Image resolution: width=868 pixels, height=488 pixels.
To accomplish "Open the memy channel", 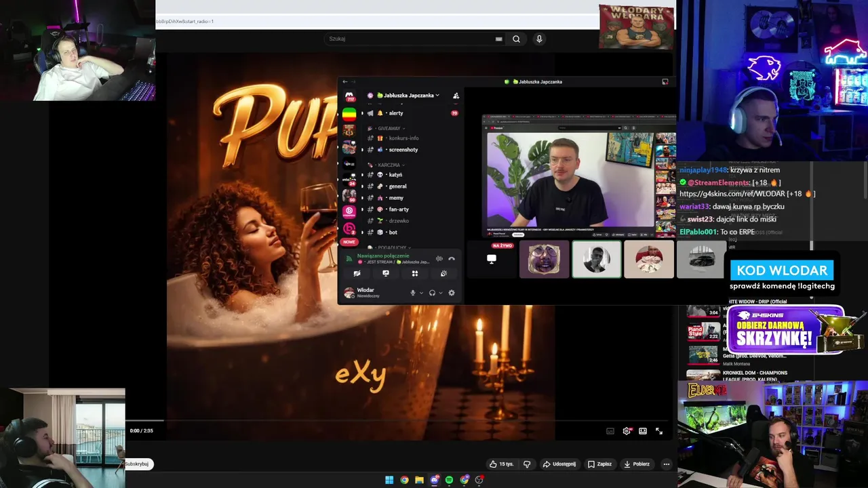I will [412, 198].
